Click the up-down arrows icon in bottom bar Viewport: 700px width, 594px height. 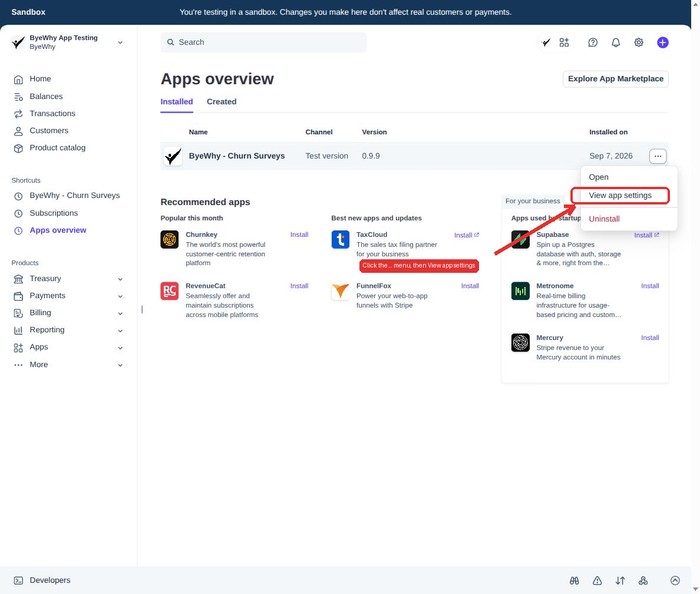coord(620,580)
